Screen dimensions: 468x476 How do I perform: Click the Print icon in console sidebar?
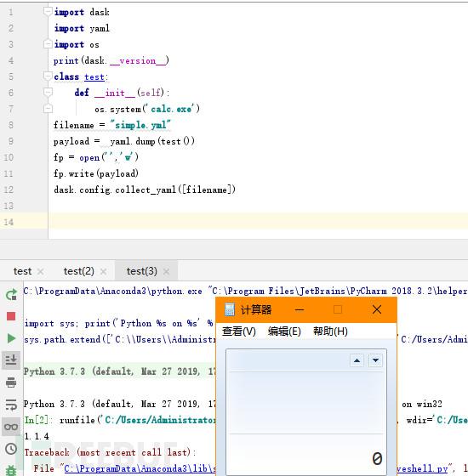click(x=11, y=382)
